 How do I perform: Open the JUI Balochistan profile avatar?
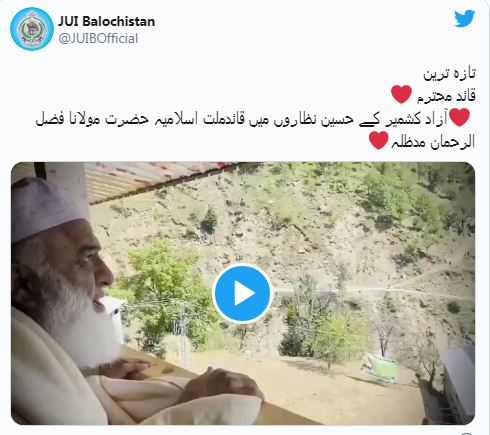point(32,29)
